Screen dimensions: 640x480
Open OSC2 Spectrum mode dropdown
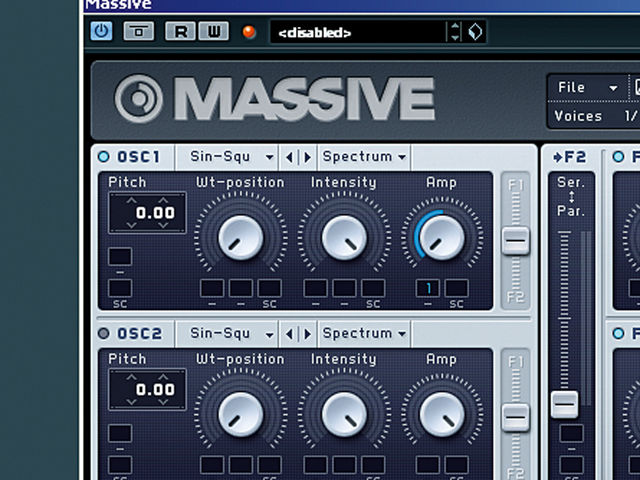[x=364, y=333]
